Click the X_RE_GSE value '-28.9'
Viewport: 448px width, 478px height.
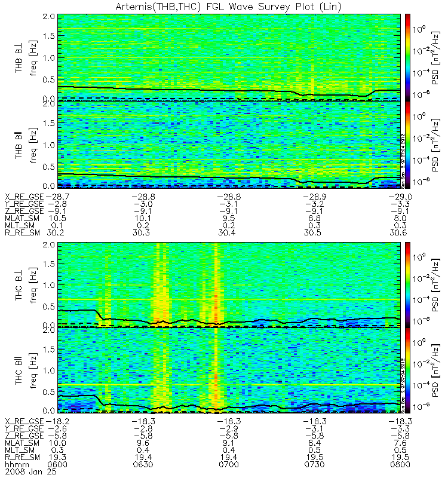click(314, 197)
